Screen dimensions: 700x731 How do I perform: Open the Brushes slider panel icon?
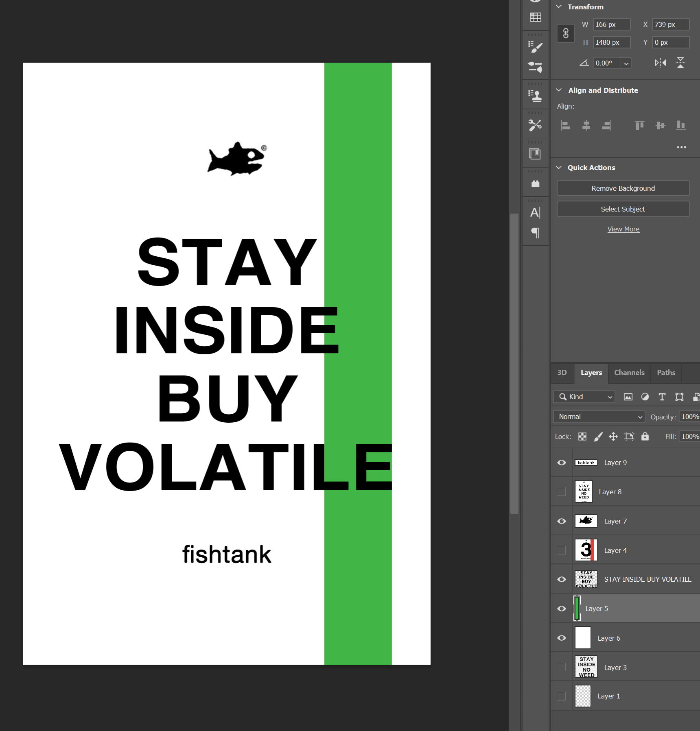point(535,67)
